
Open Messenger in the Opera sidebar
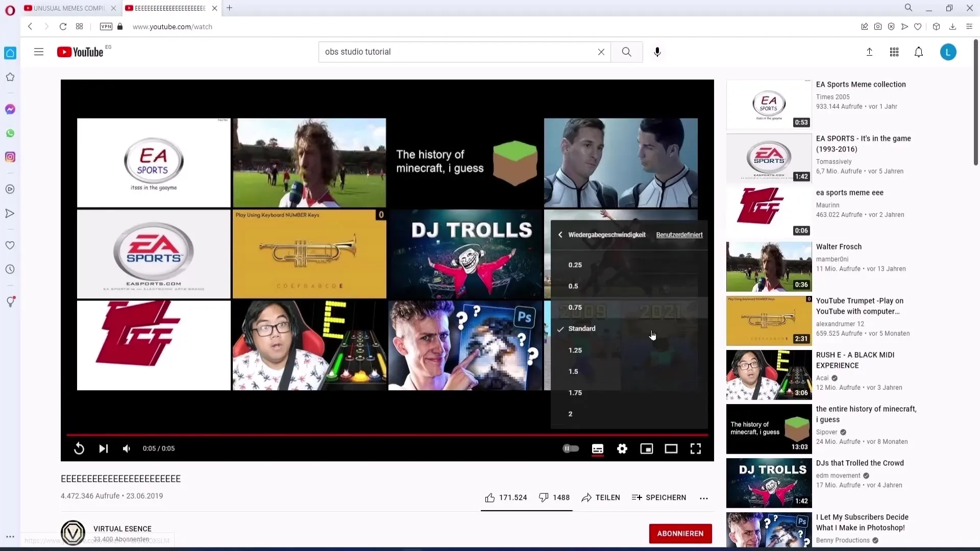(x=10, y=109)
